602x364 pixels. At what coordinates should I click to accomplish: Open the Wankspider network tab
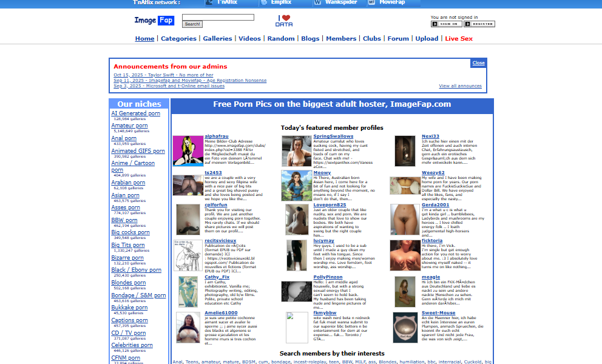(x=338, y=2)
